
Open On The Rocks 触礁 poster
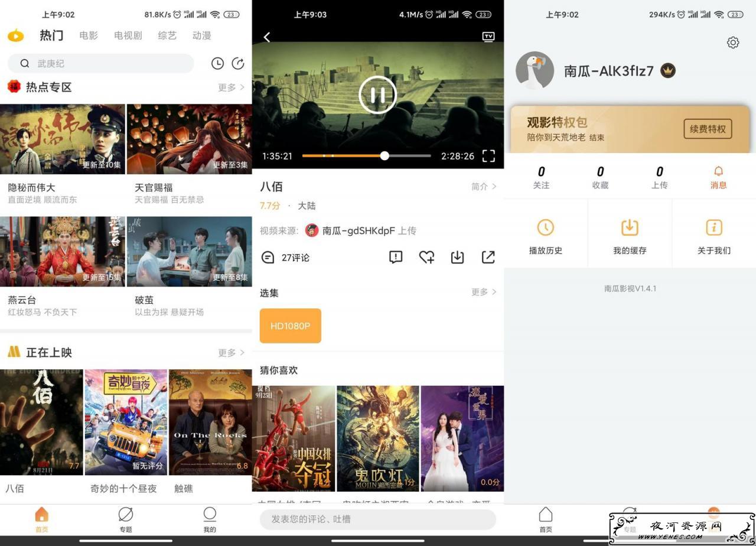(210, 422)
